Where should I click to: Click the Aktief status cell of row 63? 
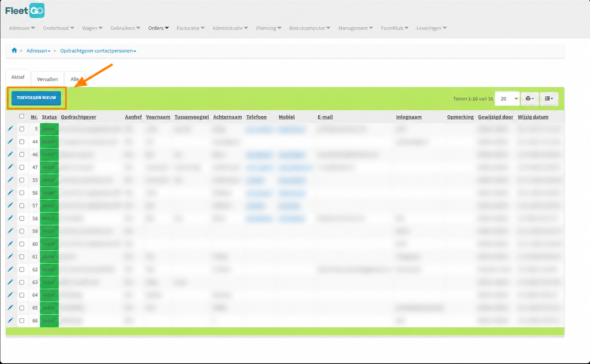point(49,282)
